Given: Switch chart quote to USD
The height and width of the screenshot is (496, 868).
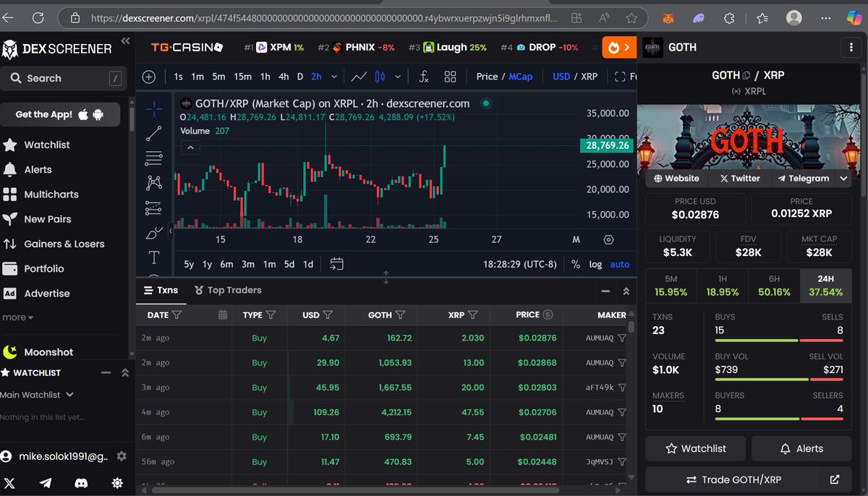Looking at the screenshot, I should coord(561,77).
